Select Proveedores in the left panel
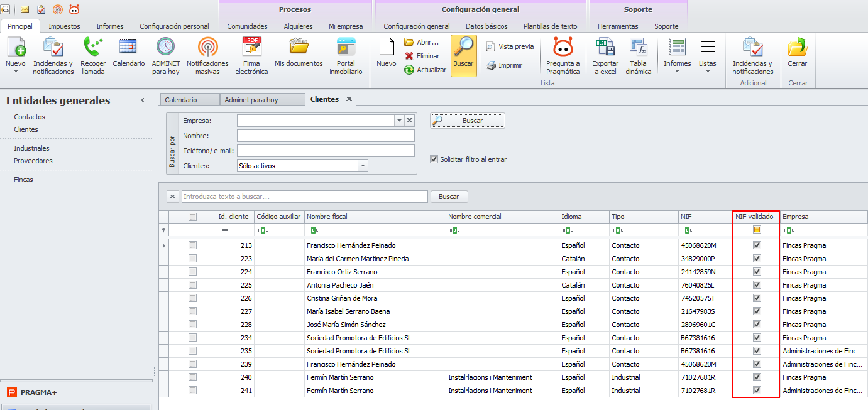868x410 pixels. [x=33, y=161]
